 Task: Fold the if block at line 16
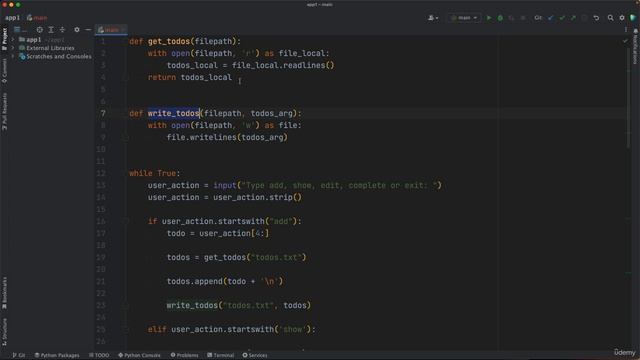pyautogui.click(x=126, y=221)
